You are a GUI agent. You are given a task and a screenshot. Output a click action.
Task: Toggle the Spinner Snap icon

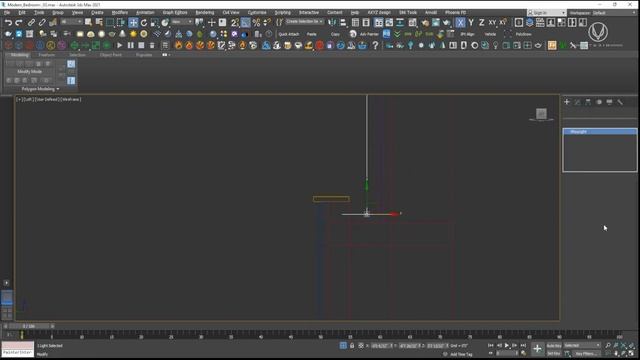click(267, 22)
